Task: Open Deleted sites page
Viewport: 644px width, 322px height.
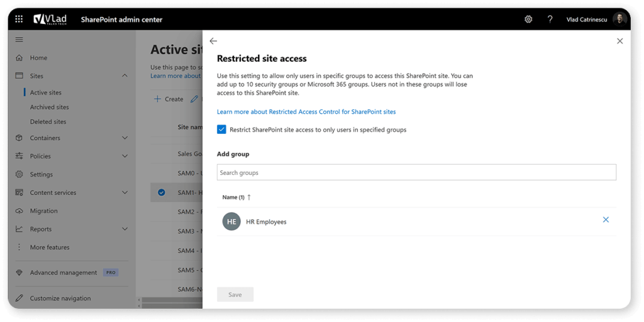Action: [48, 121]
